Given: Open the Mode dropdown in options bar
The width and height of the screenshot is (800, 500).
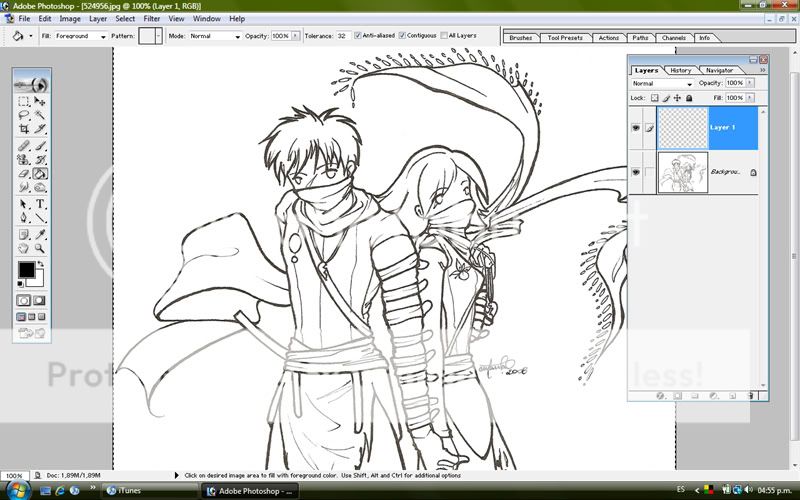Looking at the screenshot, I should pos(215,36).
